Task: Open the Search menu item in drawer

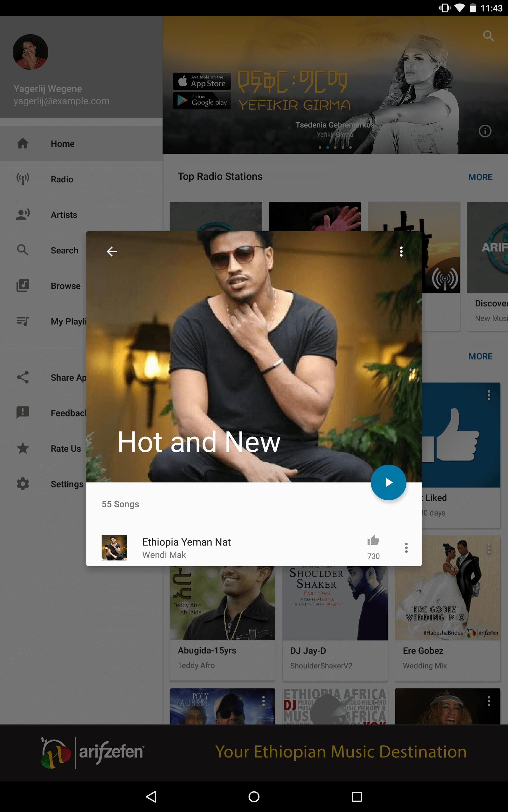Action: click(43, 250)
